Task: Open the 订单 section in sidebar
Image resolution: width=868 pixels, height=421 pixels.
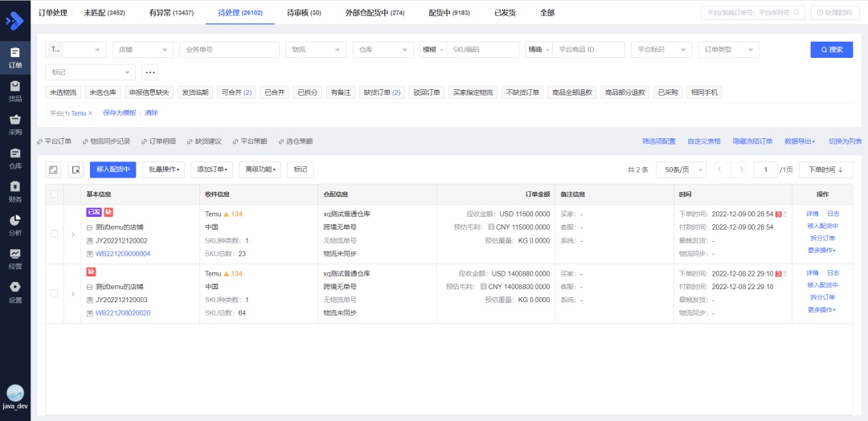Action: tap(15, 57)
